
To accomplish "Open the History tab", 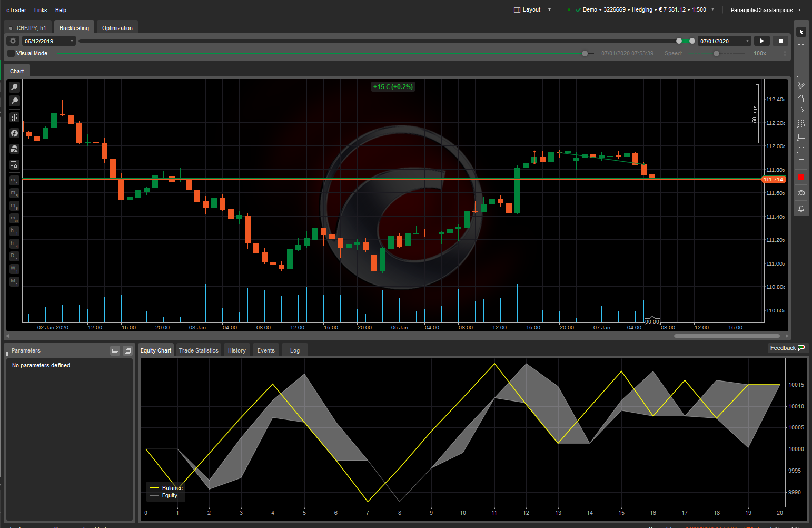I will [237, 350].
